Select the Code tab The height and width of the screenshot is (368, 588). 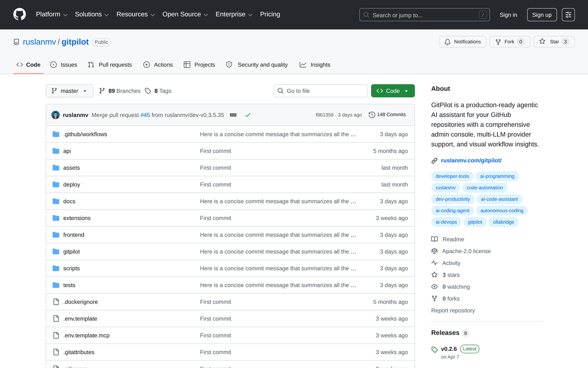click(28, 65)
